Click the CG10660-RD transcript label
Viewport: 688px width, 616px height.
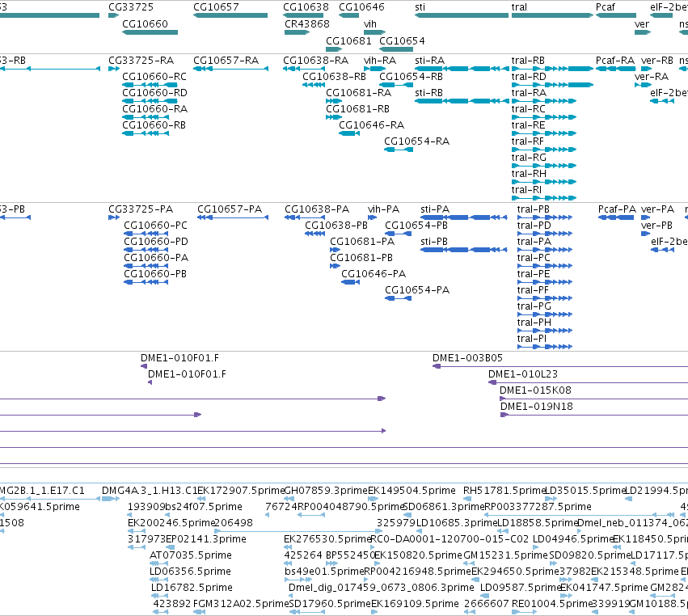click(154, 93)
